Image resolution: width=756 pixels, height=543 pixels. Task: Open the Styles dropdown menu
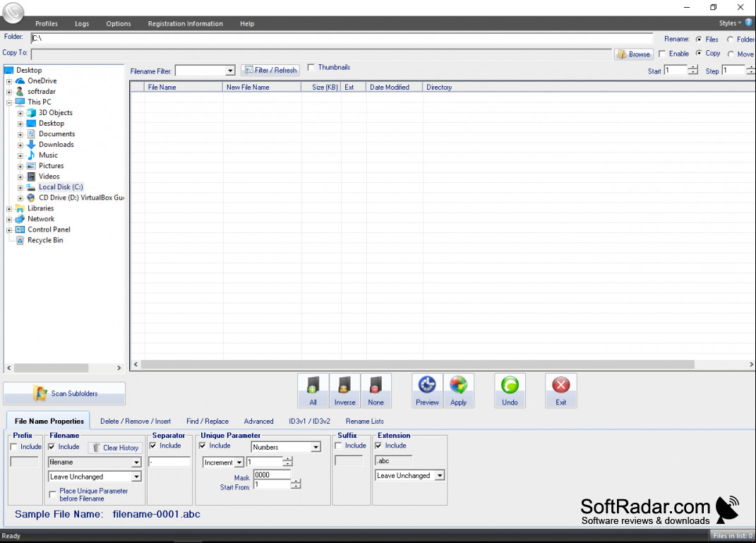[x=730, y=23]
